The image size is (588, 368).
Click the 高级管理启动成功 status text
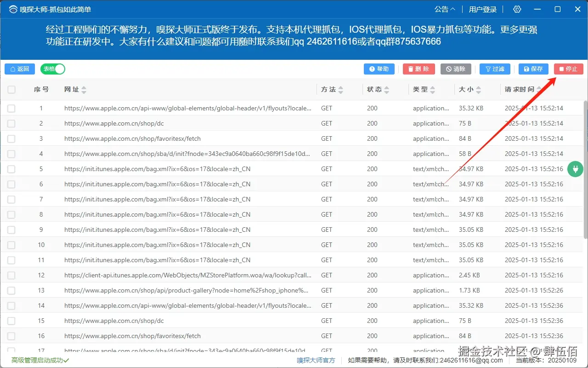pos(40,360)
